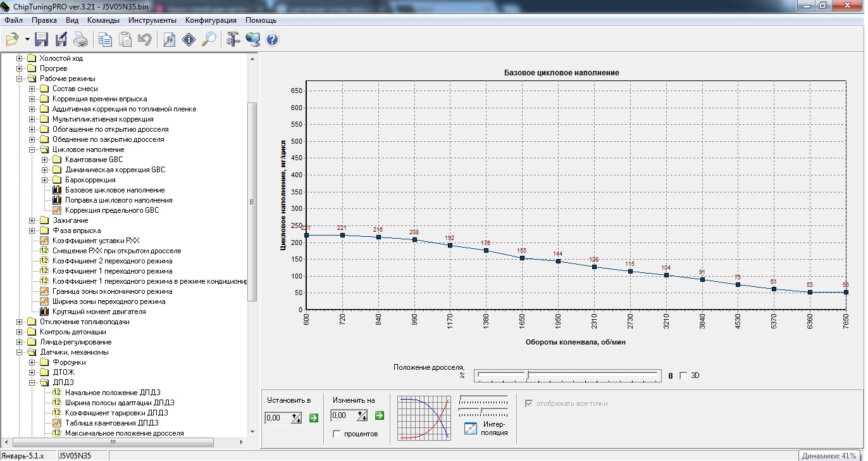Click the document-with-magnifier compare icon
868x461 pixels.
[170, 40]
